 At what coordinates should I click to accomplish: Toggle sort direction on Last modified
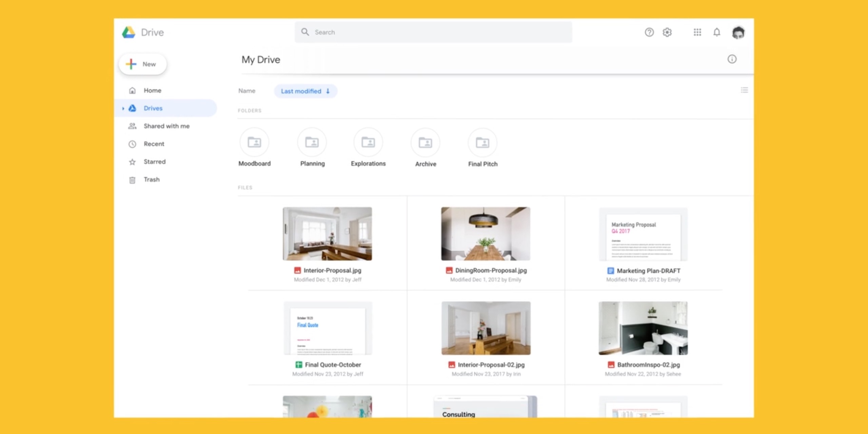coord(328,91)
